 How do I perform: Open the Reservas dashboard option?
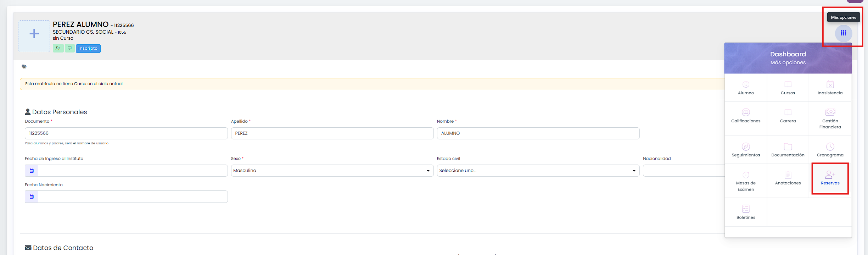coord(830,178)
